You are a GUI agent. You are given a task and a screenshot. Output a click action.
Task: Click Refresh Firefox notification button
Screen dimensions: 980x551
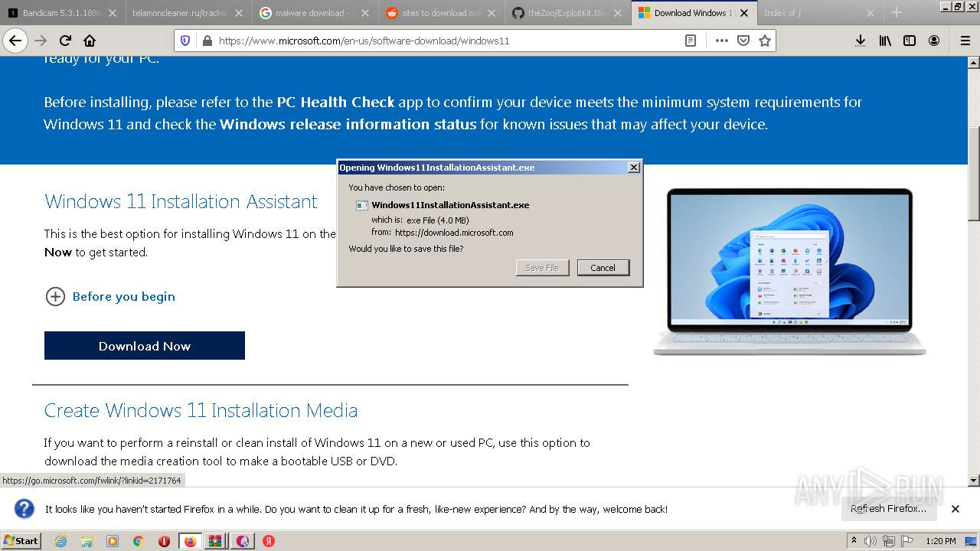(888, 509)
